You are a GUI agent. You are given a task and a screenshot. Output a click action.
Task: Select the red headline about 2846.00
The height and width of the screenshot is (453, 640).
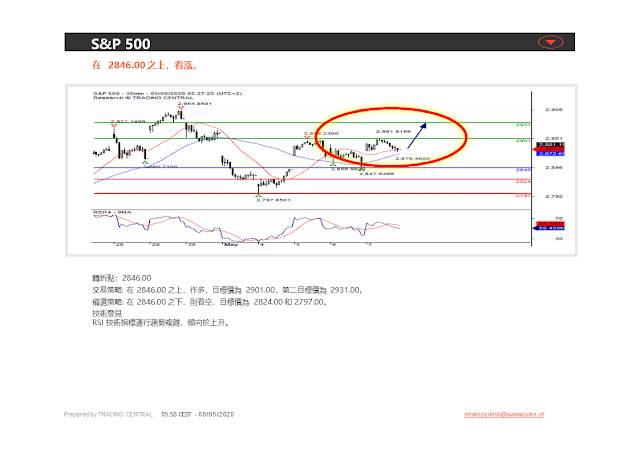click(x=145, y=65)
